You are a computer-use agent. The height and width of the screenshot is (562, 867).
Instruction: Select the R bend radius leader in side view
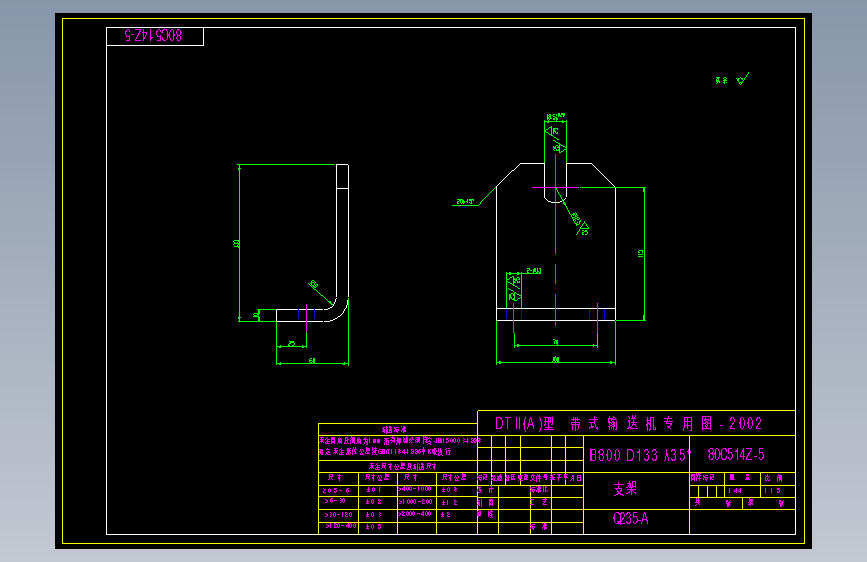[322, 293]
